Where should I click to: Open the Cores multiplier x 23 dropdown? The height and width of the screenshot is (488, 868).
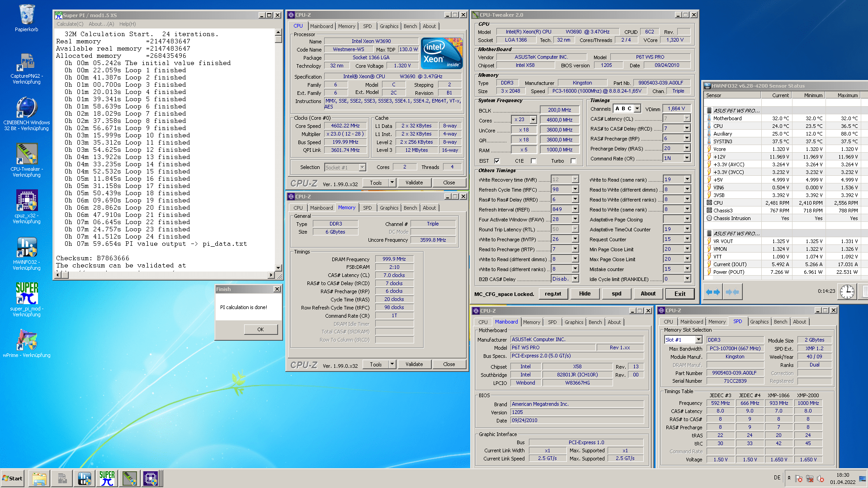pyautogui.click(x=533, y=120)
